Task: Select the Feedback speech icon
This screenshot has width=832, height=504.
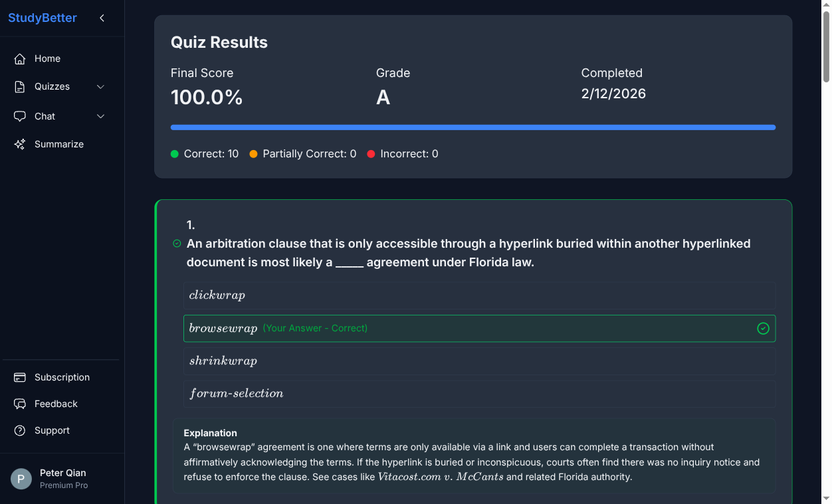Action: click(20, 403)
